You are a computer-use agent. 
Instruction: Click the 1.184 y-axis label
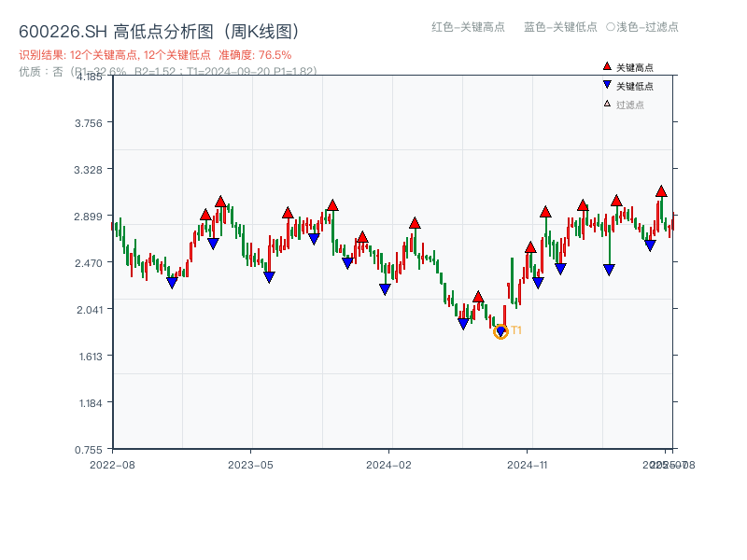click(91, 403)
